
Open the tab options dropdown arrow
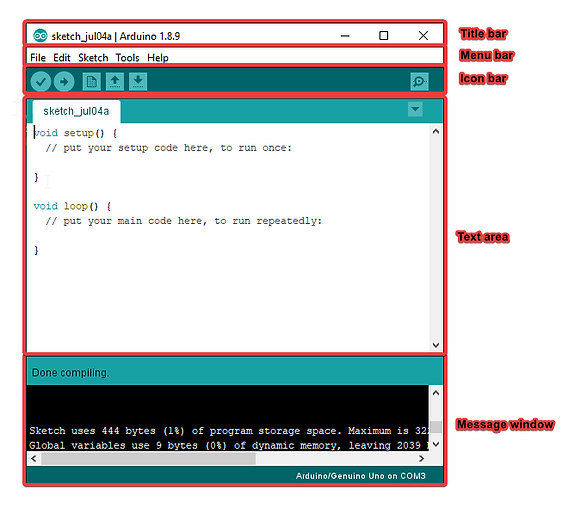[x=415, y=109]
